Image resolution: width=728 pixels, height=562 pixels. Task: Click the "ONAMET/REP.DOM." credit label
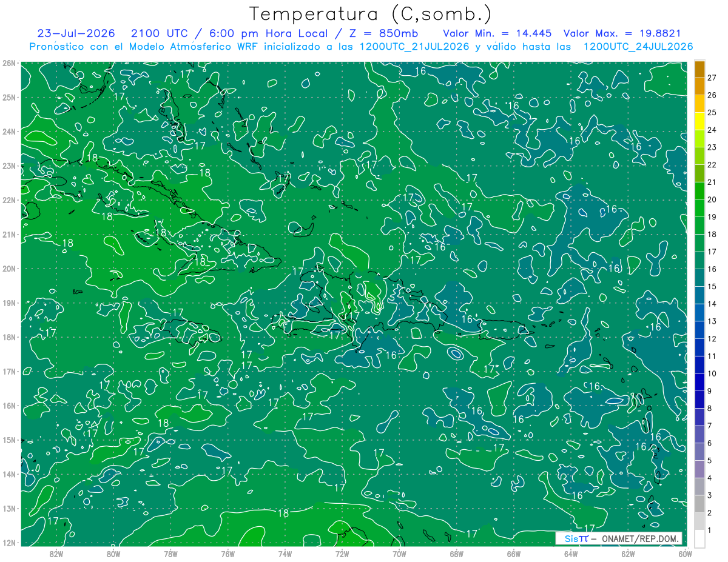pyautogui.click(x=640, y=538)
